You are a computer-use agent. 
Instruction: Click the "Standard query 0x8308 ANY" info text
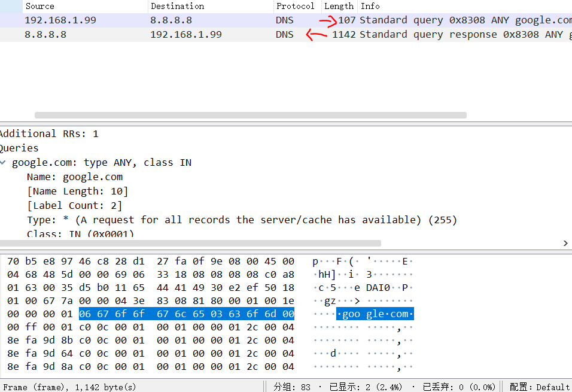(x=434, y=20)
